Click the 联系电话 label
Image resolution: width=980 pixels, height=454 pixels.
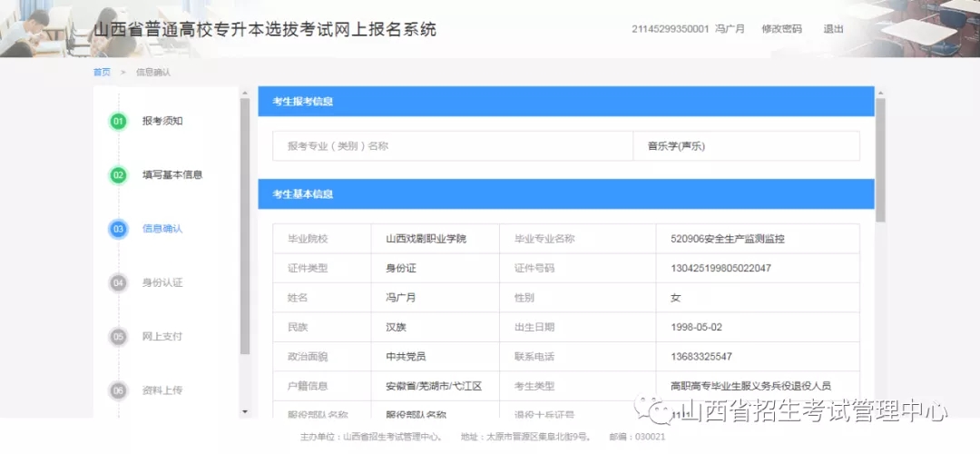point(534,357)
